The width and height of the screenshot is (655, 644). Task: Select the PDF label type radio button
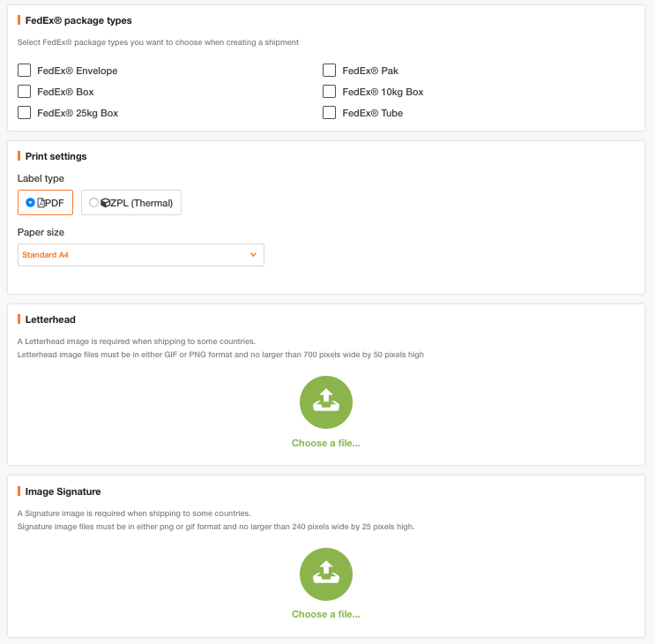tap(30, 203)
